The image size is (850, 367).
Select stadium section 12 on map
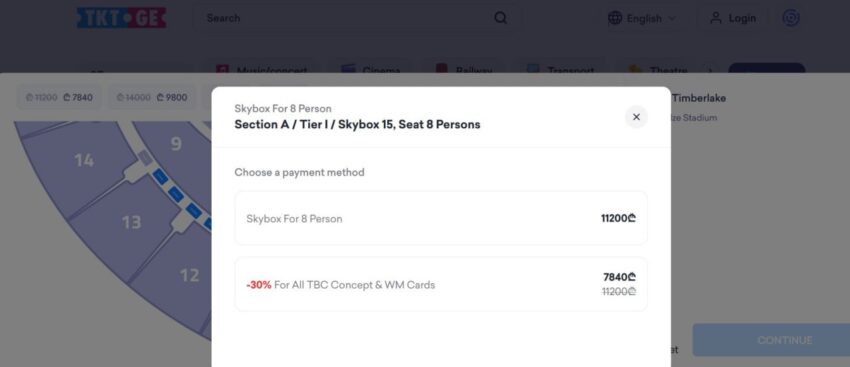click(189, 275)
